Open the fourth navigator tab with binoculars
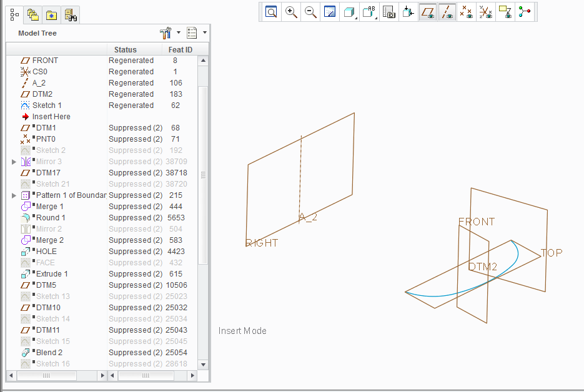 click(x=70, y=15)
